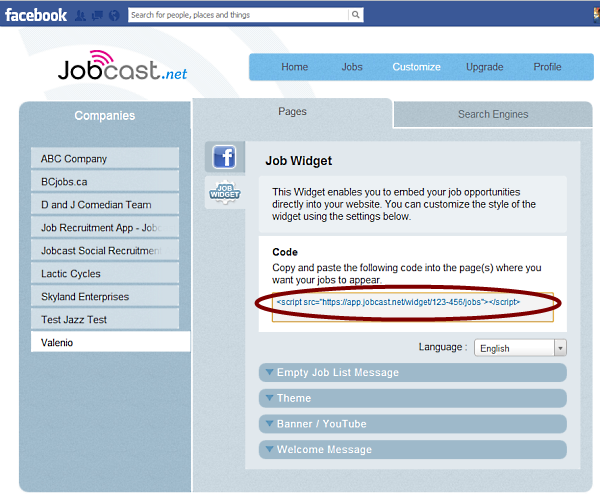Expand the Banner / YouTube section
The height and width of the screenshot is (499, 600).
(x=412, y=424)
